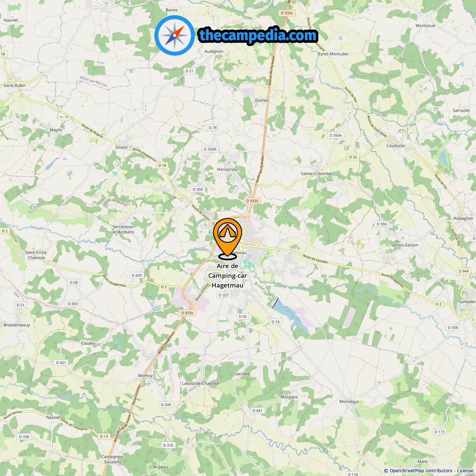Image resolution: width=476 pixels, height=476 pixels.
Task: Click the blue compass logo icon
Action: (x=175, y=35)
